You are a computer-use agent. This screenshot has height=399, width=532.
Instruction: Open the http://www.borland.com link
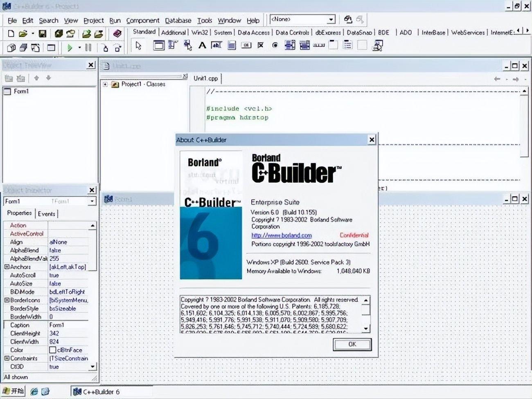tap(282, 235)
